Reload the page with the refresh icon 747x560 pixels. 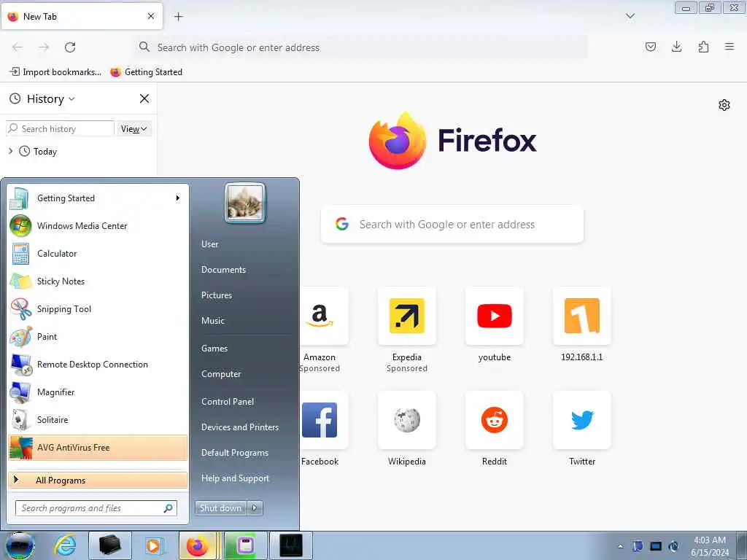click(x=70, y=47)
